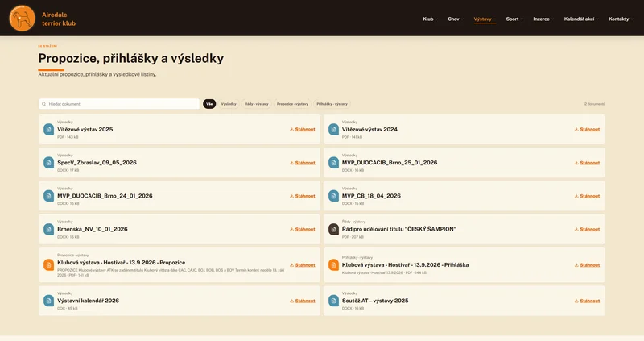Download Klubová výstava Hostivař Přihláška

pyautogui.click(x=587, y=265)
